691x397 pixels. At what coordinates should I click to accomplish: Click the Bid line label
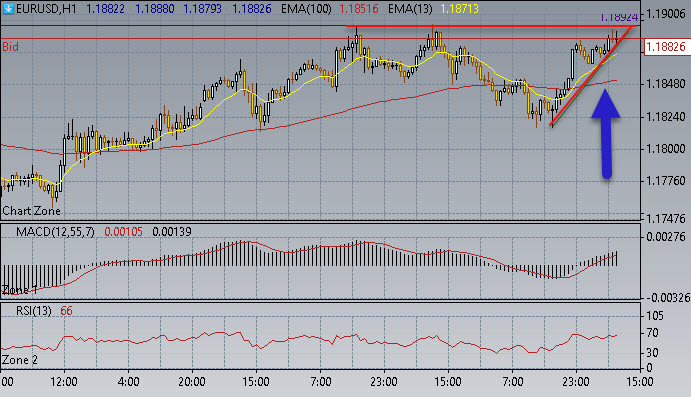(x=11, y=47)
